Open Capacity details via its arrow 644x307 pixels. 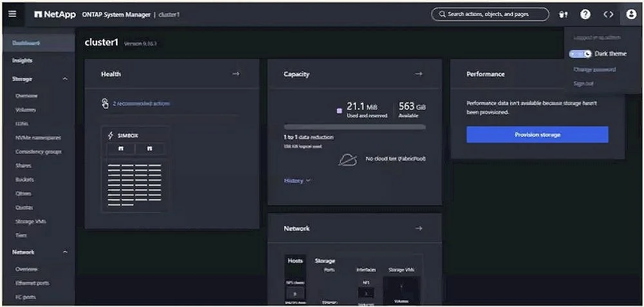(x=419, y=74)
